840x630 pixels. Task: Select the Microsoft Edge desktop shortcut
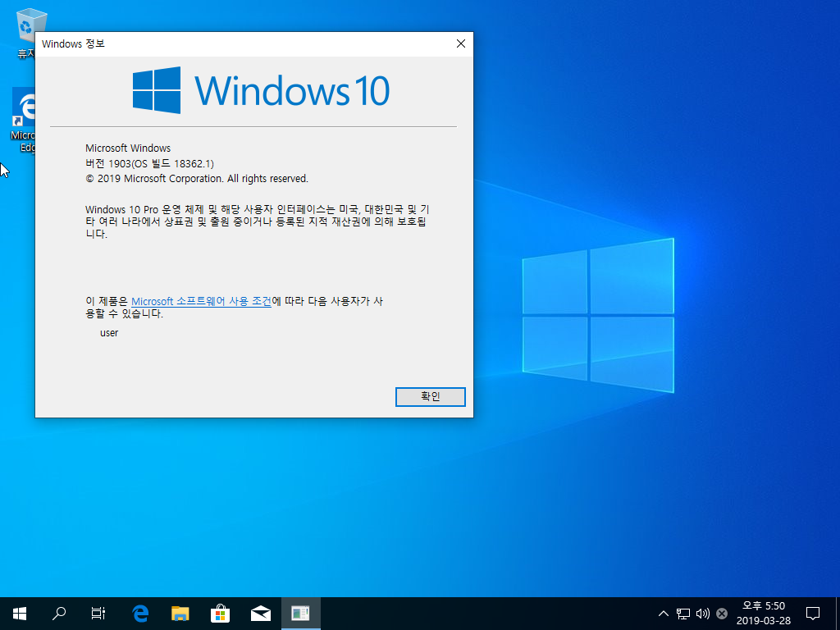pyautogui.click(x=24, y=121)
